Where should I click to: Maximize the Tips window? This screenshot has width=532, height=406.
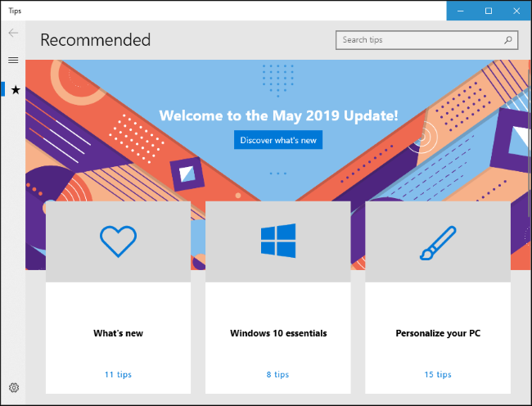489,11
